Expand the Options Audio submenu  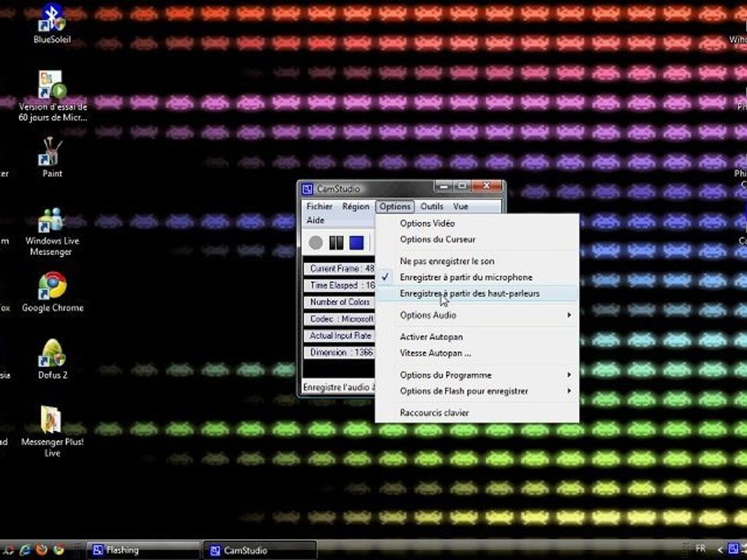tap(477, 315)
